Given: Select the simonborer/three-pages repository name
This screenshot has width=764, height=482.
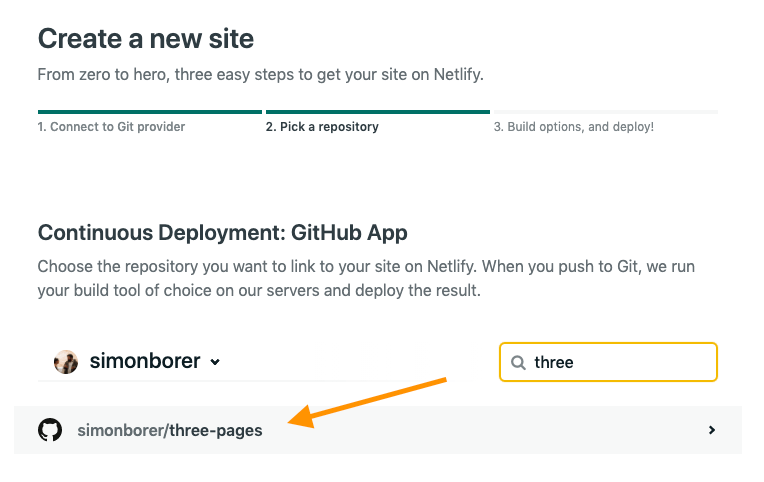Looking at the screenshot, I should 170,431.
